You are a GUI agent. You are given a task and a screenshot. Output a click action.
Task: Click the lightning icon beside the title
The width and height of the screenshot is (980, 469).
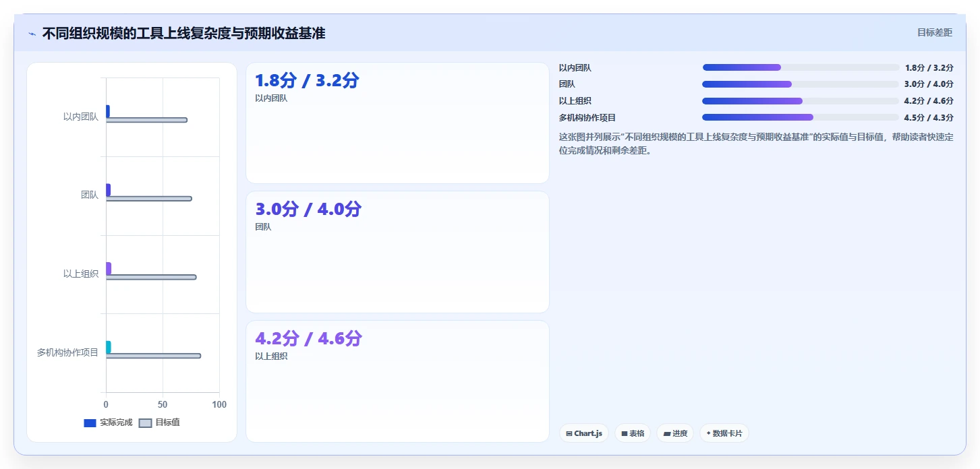32,34
